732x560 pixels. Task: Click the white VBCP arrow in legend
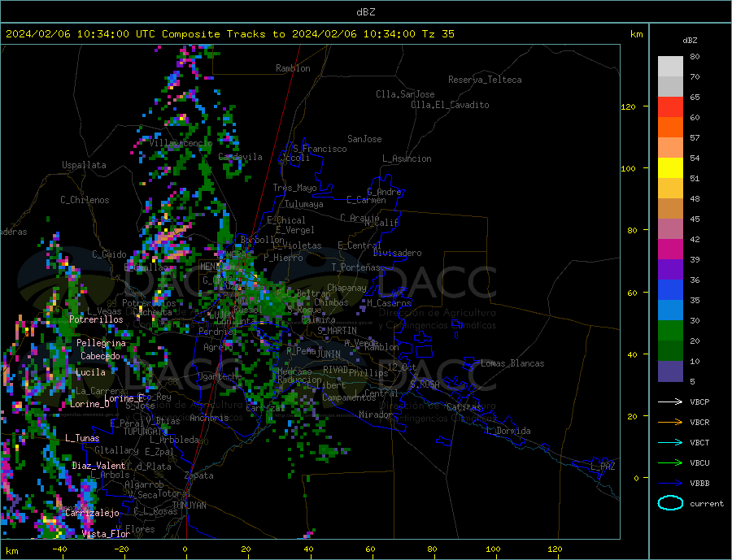670,402
